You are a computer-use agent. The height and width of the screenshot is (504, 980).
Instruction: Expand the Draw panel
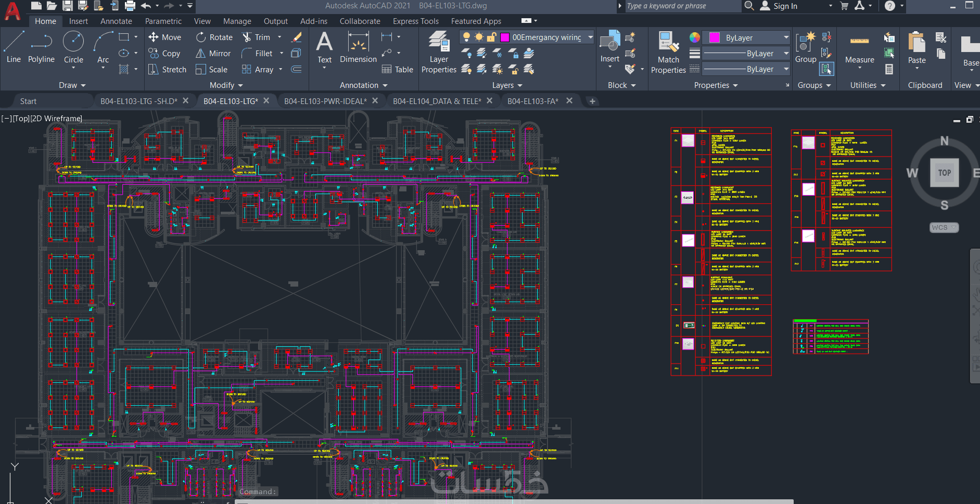click(x=72, y=85)
